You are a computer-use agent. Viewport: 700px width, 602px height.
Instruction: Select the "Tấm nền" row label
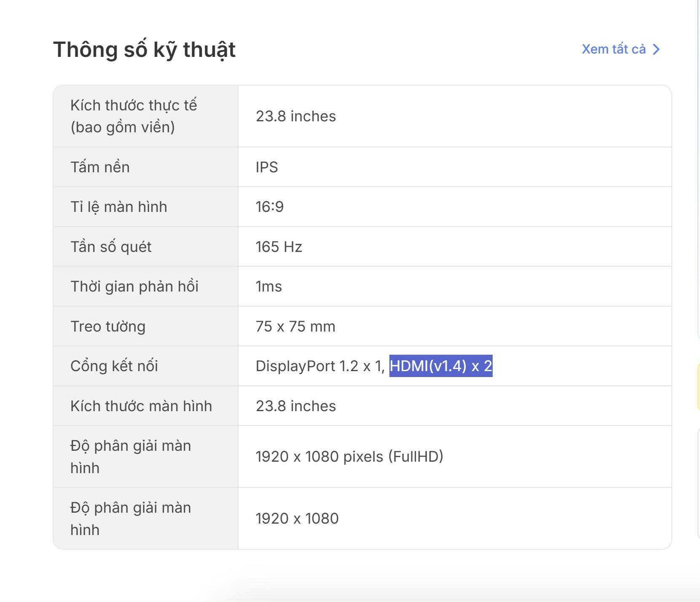pyautogui.click(x=100, y=167)
